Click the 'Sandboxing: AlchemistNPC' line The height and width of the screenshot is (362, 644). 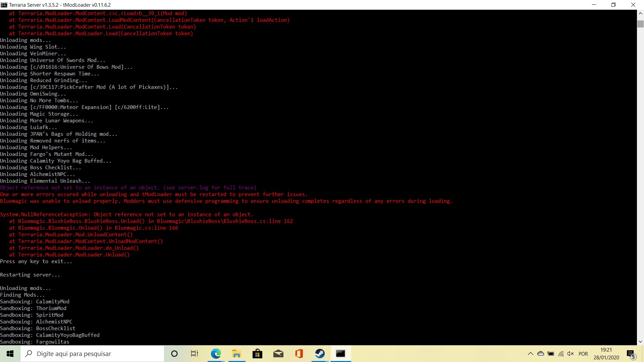coord(36,322)
